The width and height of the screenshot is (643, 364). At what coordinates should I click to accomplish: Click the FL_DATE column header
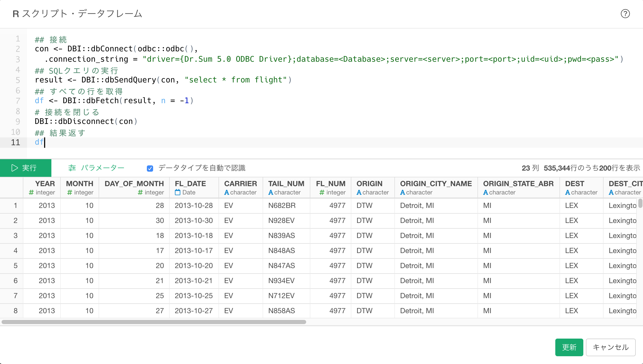coord(194,188)
